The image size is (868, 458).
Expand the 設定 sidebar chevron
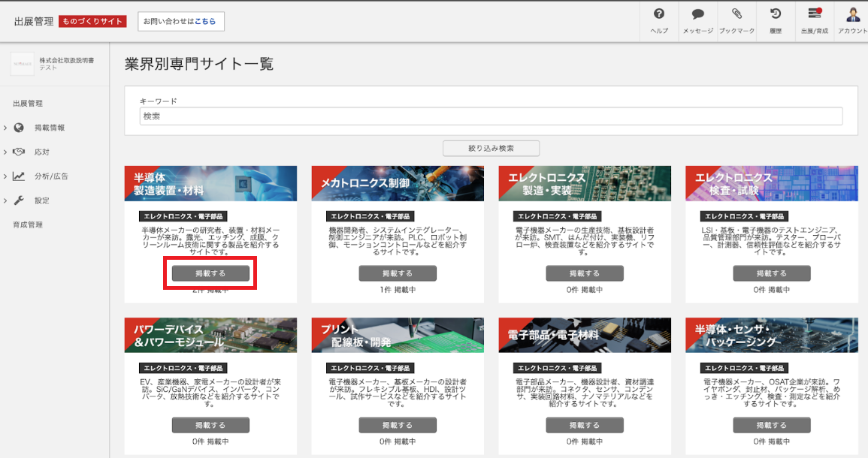point(5,199)
